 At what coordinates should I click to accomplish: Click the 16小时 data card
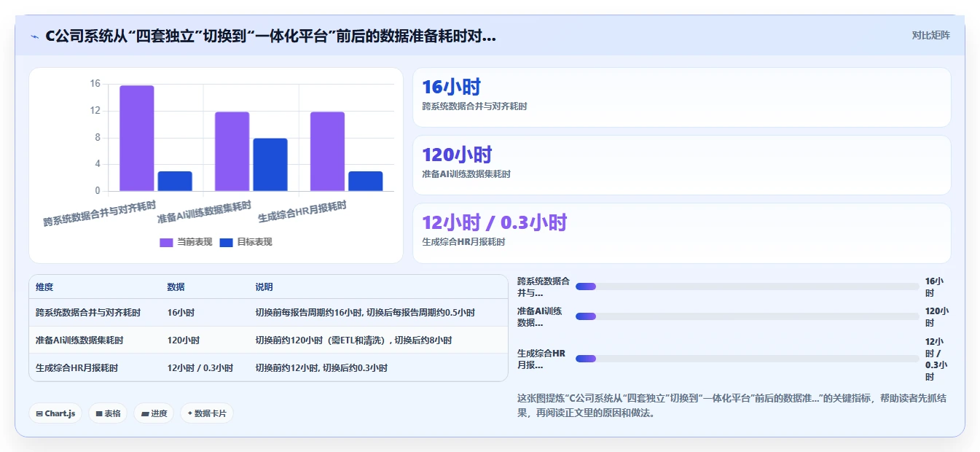point(681,98)
